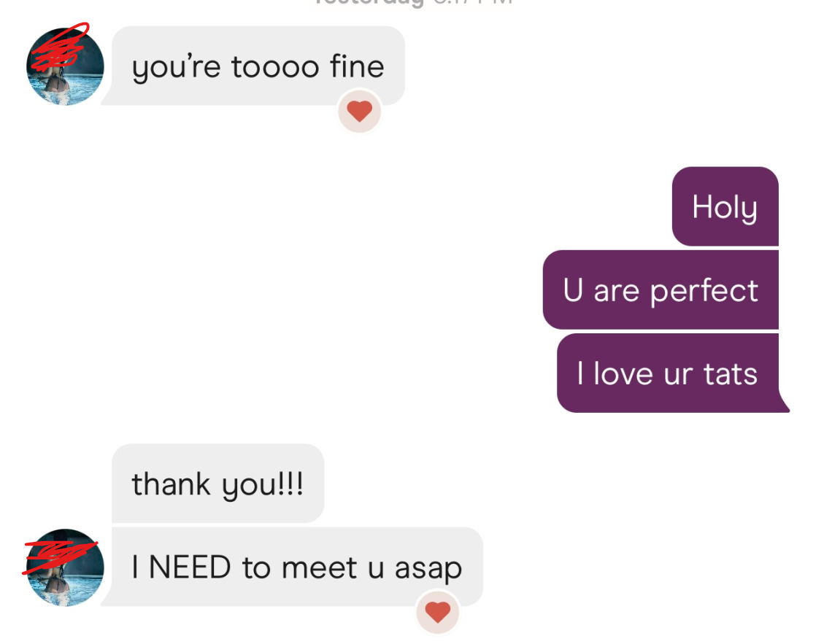Tap the heart reaction on "you're toooo fine"
The height and width of the screenshot is (644, 824).
click(359, 111)
